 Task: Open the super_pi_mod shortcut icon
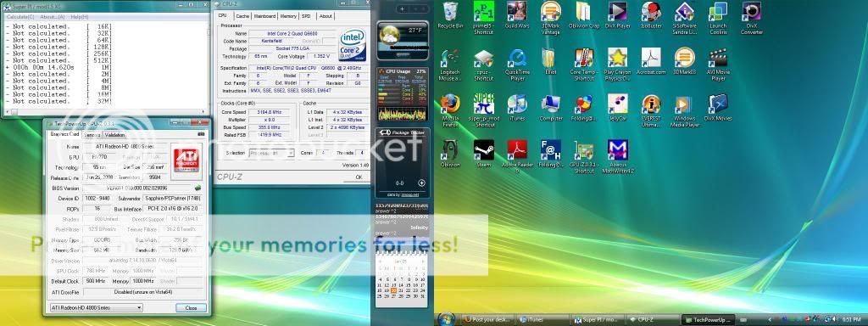[x=483, y=111]
